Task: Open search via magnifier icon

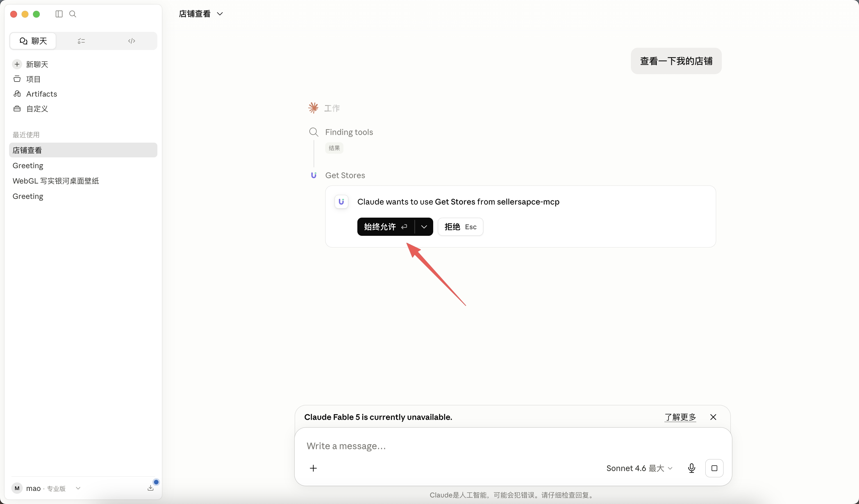Action: 73,14
